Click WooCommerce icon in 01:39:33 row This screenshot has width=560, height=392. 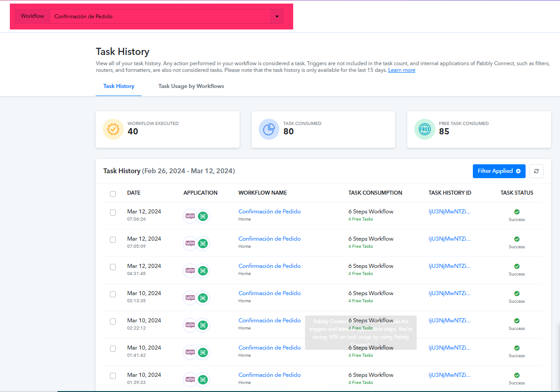190,379
